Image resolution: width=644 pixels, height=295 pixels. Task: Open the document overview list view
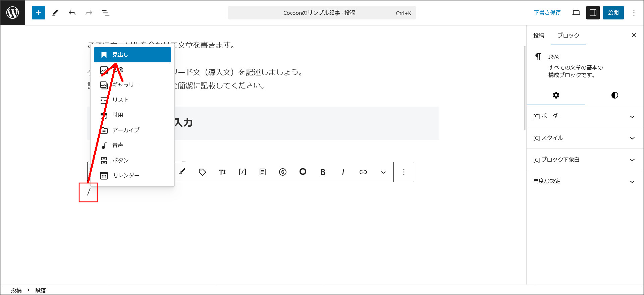[106, 13]
